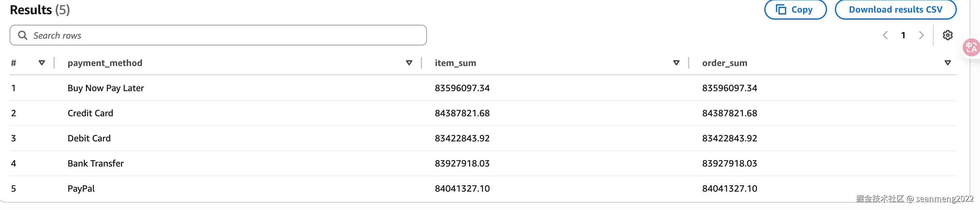Click the copy icon on the Copy button
This screenshot has height=210, width=980.
click(781, 10)
